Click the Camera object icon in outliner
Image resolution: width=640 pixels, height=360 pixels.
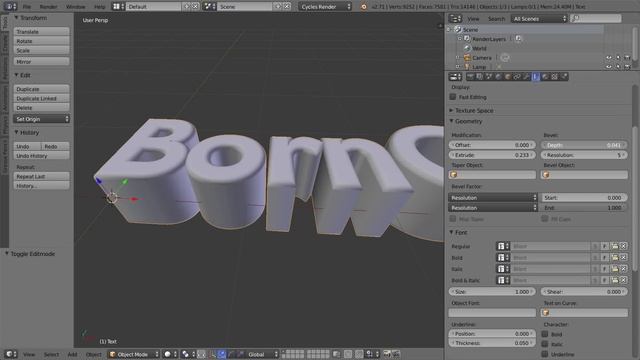467,58
